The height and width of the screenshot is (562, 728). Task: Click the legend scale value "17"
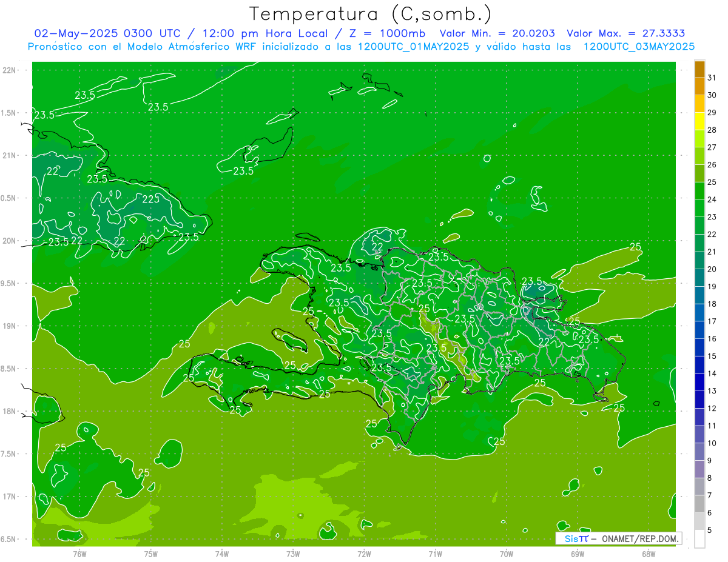(x=712, y=321)
